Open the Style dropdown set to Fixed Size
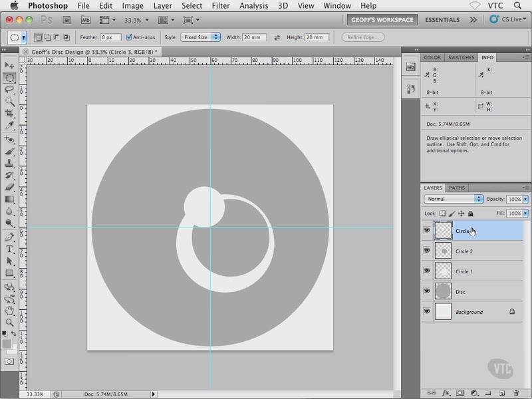 pyautogui.click(x=201, y=37)
